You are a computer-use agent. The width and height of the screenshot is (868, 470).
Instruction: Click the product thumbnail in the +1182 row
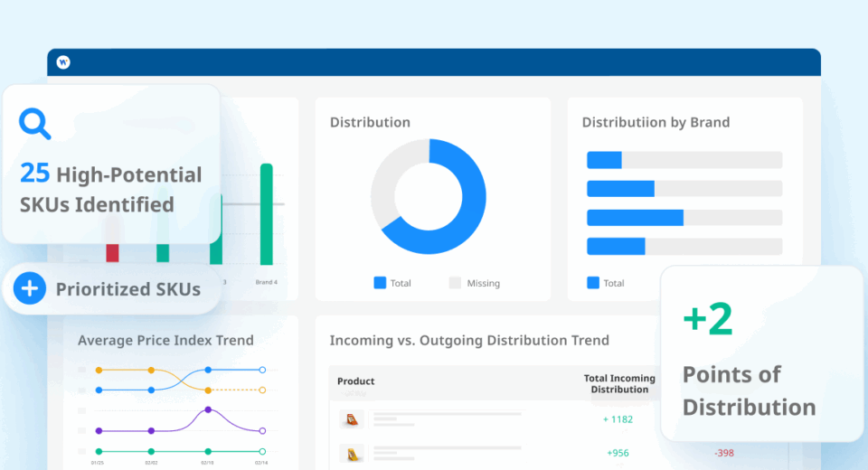point(352,419)
